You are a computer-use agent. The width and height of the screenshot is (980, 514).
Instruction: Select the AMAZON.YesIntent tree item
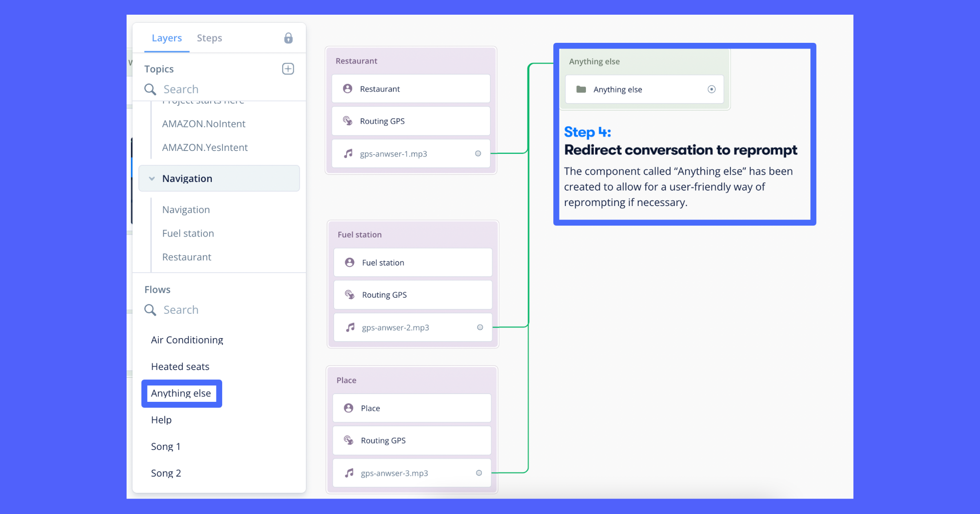click(205, 147)
